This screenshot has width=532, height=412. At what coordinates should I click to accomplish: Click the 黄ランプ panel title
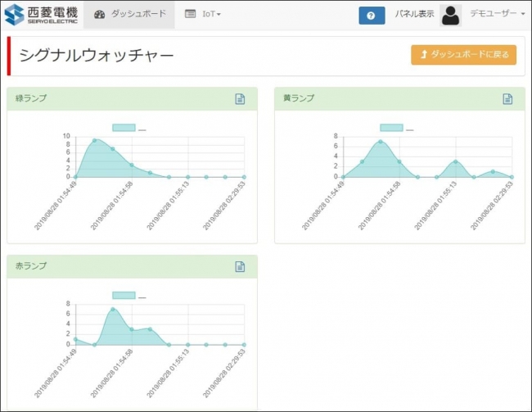[299, 98]
